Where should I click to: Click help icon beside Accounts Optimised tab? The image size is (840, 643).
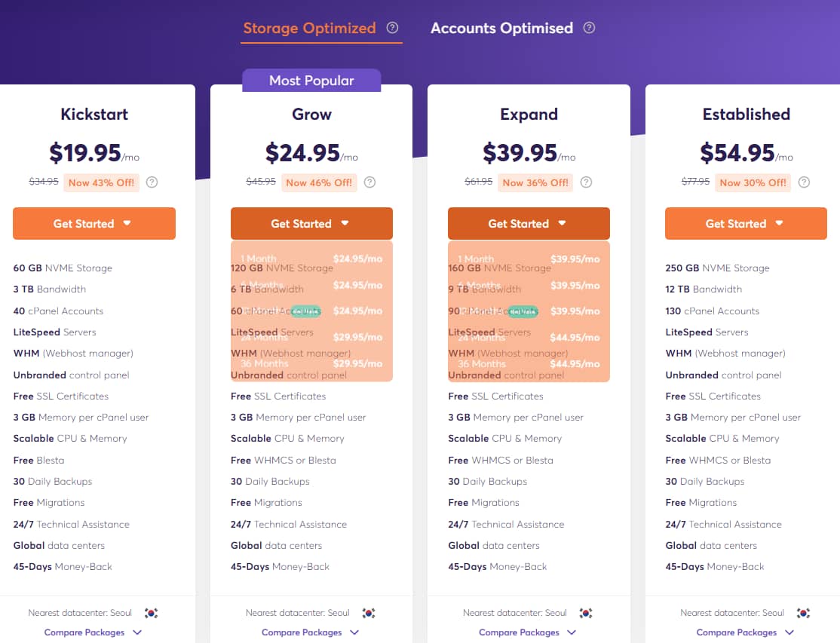point(590,28)
